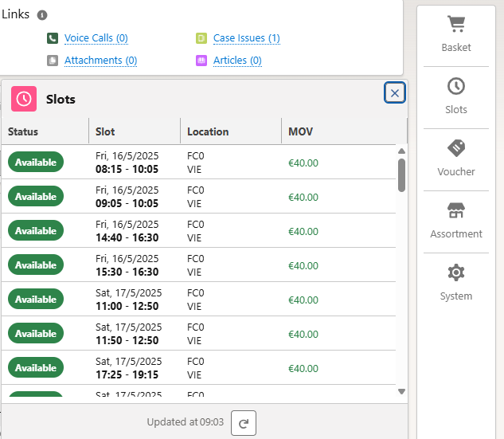Select Available slot Sat 17/5/2025 17:25 - 19:15
Viewport: 504px width, 439px height.
coord(127,368)
